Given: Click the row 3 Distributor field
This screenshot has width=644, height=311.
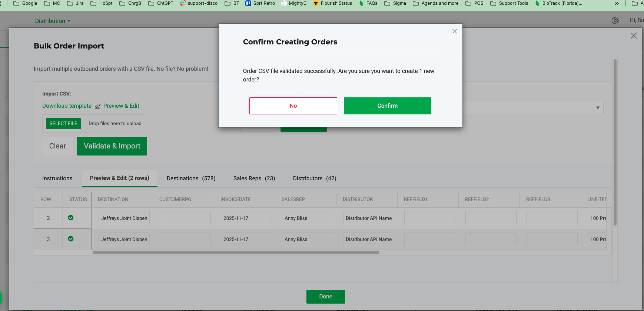Looking at the screenshot, I should click(x=369, y=239).
